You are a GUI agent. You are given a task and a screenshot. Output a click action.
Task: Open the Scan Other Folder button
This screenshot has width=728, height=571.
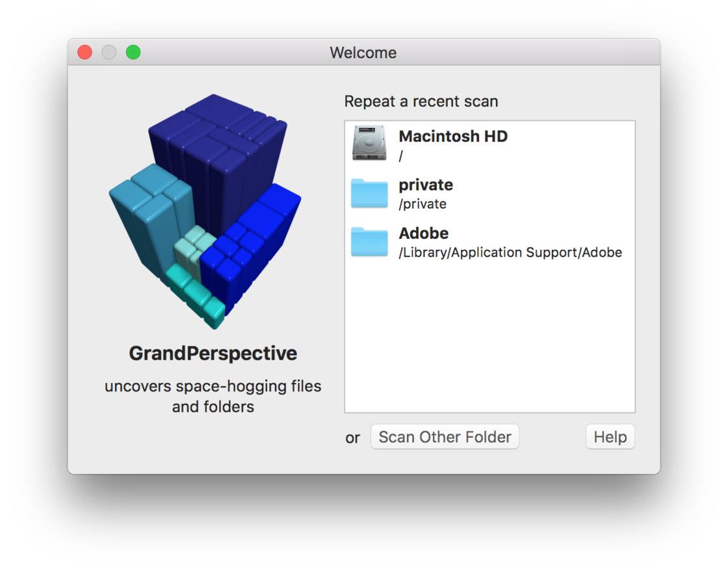(445, 437)
